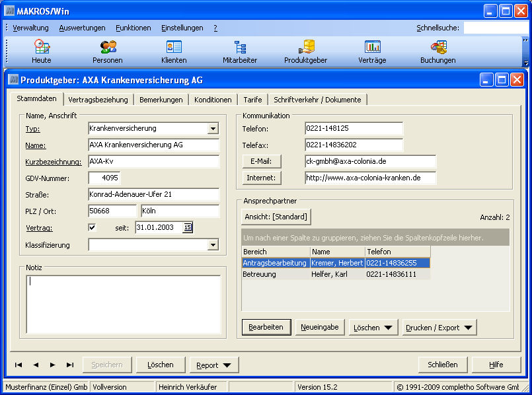This screenshot has width=532, height=395.
Task: Open the Klassifizierung dropdown
Action: [213, 245]
